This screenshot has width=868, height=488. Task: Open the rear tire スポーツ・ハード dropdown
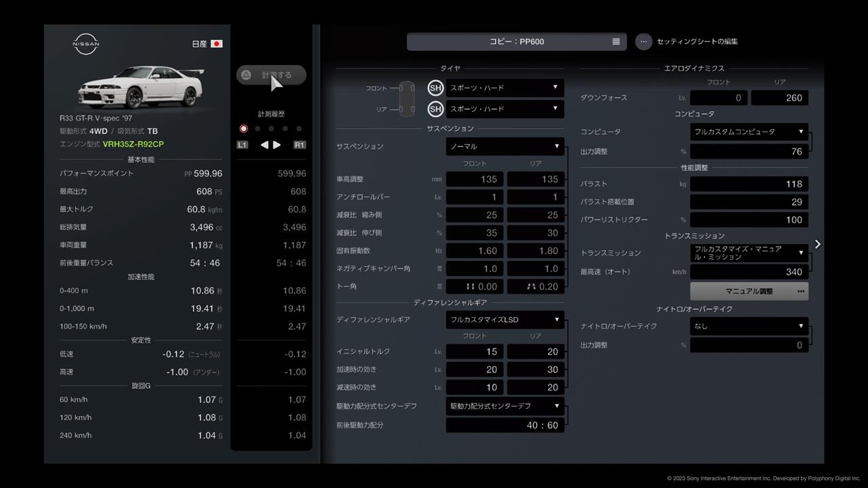point(505,108)
